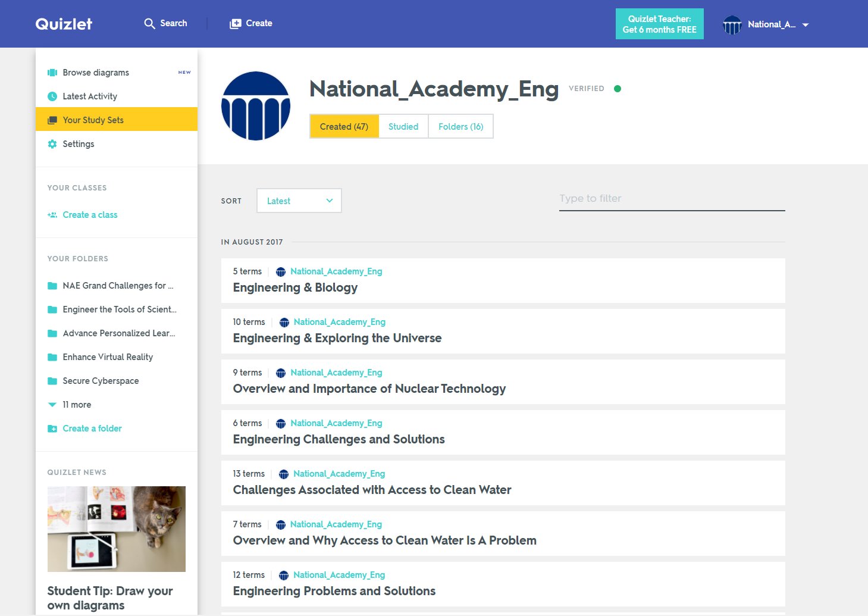Viewport: 868px width, 616px height.
Task: Click author name on 13 terms set
Action: tap(339, 474)
